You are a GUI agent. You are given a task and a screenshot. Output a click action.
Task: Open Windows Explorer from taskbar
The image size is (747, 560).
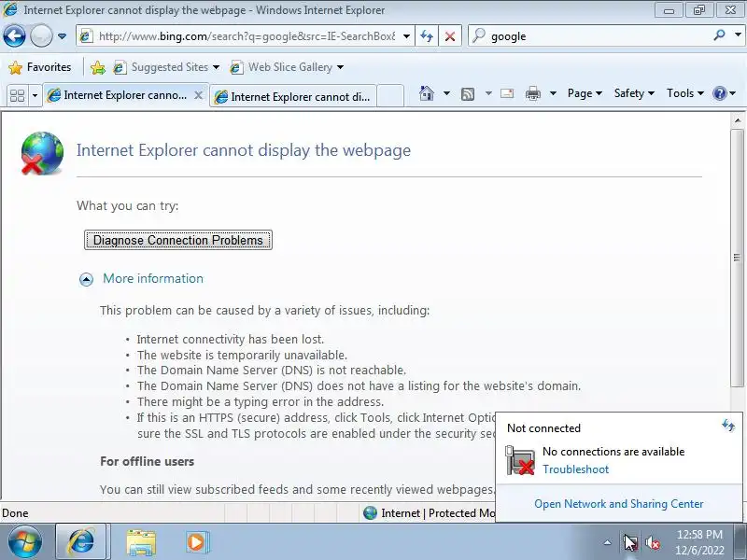[x=141, y=542]
